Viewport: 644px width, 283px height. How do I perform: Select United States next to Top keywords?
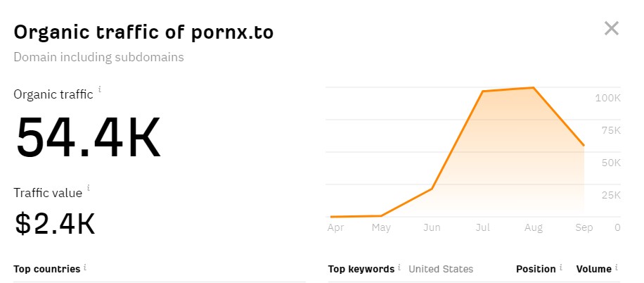pos(441,269)
